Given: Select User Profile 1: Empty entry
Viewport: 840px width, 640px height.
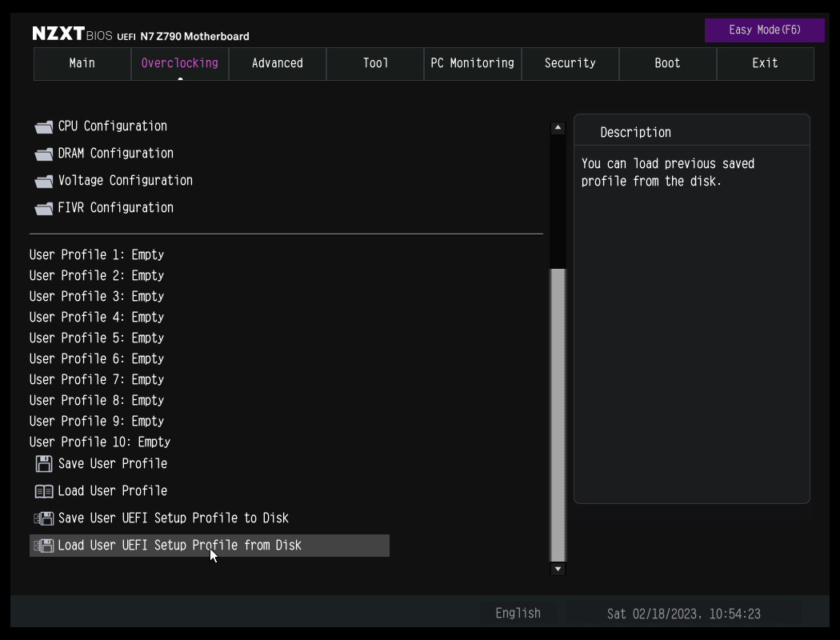Looking at the screenshot, I should [x=97, y=255].
